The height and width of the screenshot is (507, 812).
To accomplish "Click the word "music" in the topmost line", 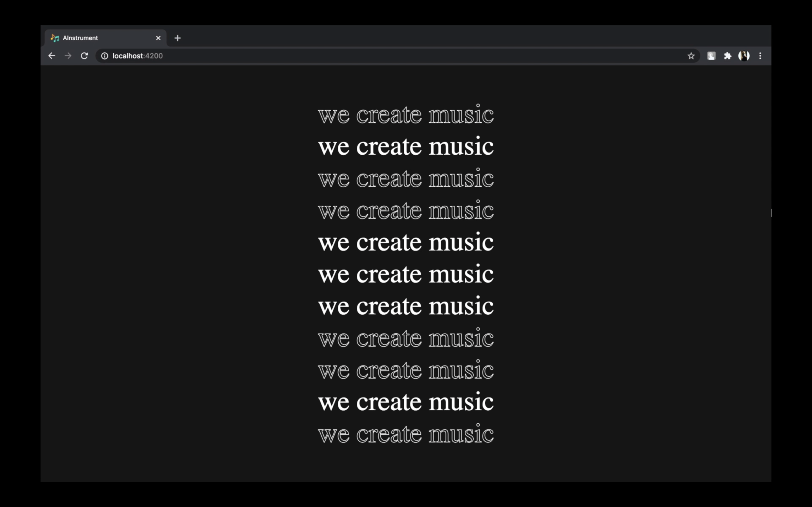I will click(461, 115).
